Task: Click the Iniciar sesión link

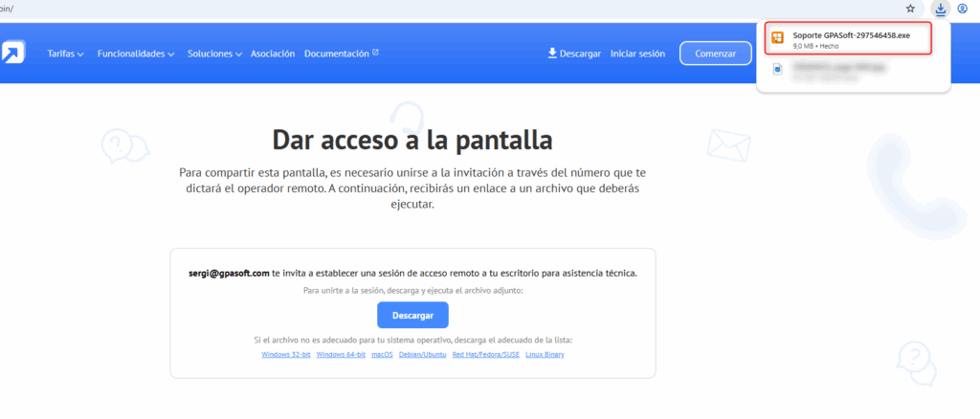Action: pyautogui.click(x=639, y=54)
